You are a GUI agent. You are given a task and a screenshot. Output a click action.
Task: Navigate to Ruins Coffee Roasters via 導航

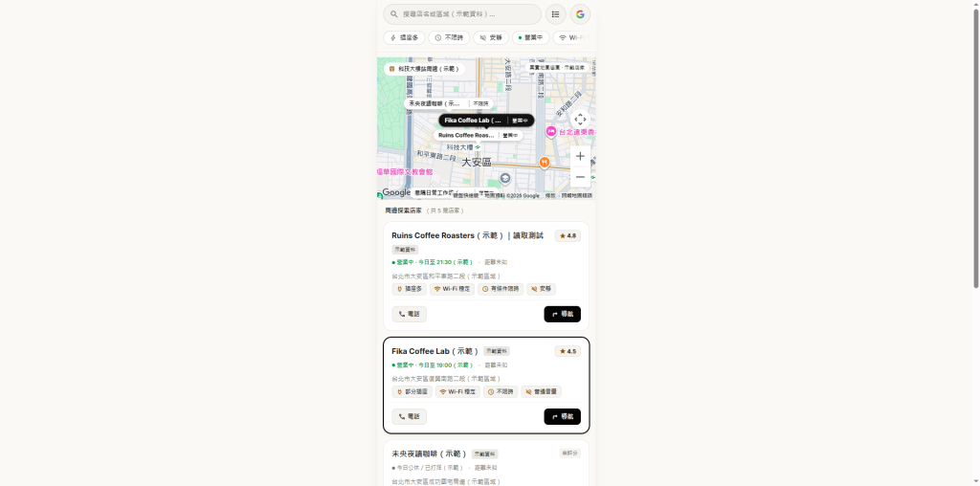click(x=562, y=314)
